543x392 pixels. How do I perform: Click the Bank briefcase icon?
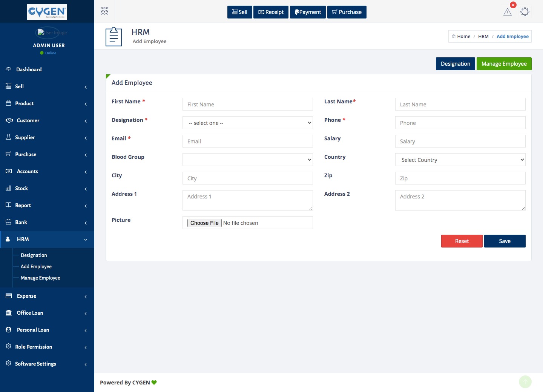click(x=8, y=222)
